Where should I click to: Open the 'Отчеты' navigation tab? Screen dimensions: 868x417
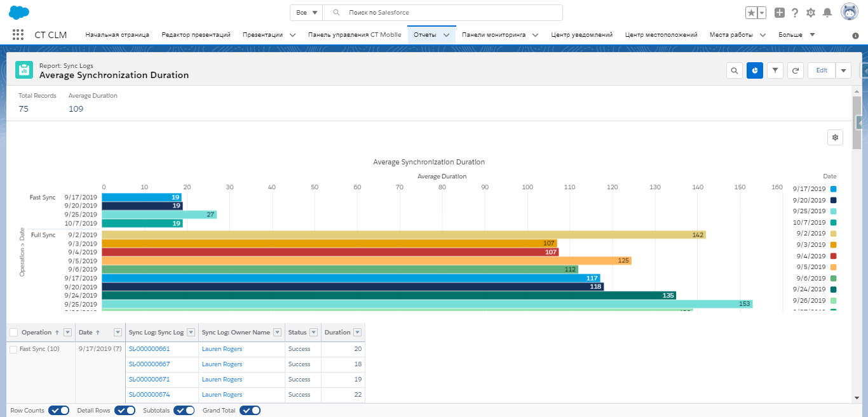click(x=424, y=35)
